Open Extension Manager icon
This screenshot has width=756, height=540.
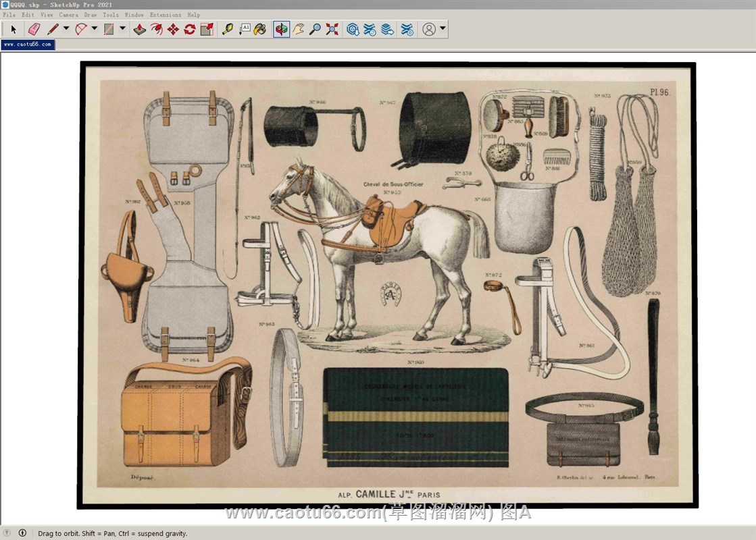pos(407,30)
